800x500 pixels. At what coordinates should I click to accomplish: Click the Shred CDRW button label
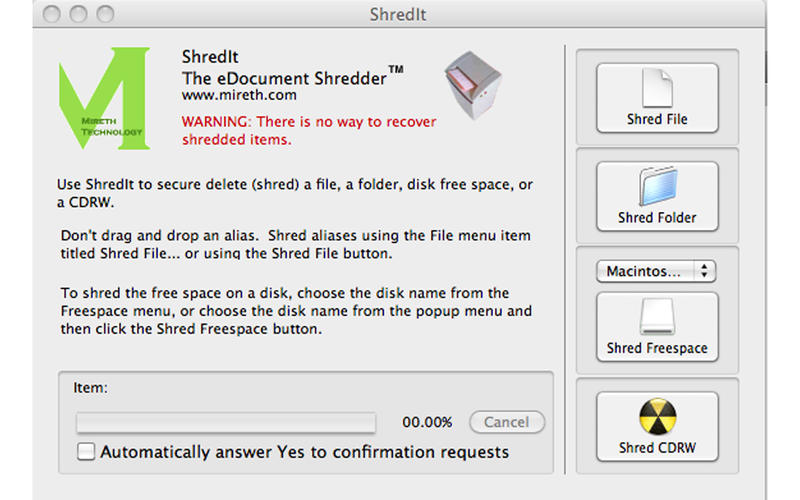click(657, 447)
